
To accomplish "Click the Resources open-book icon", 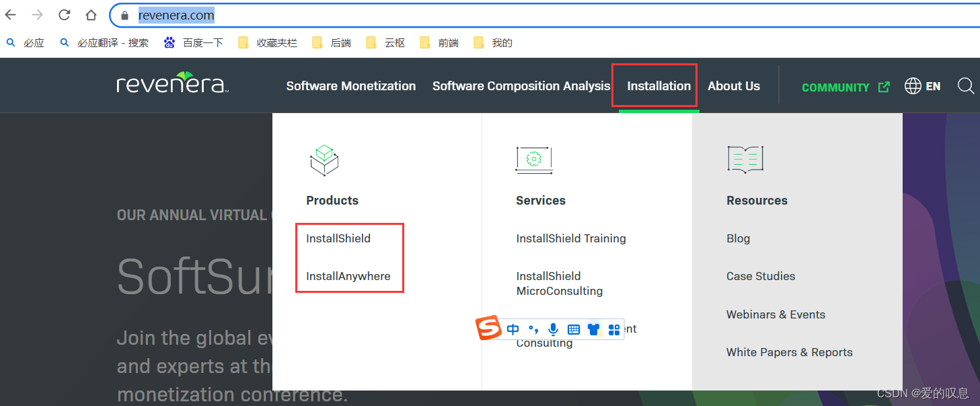I will coord(745,160).
